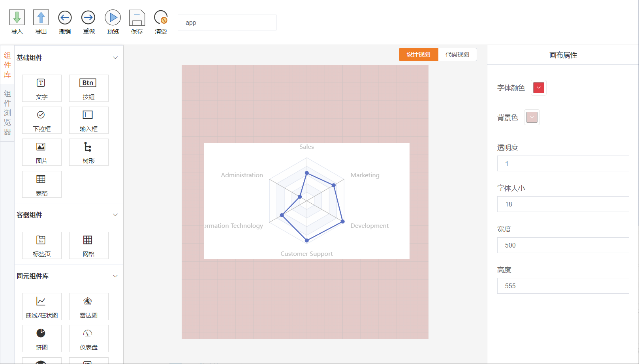Select the 雷达图 radar component
The width and height of the screenshot is (639, 364).
pos(88,306)
